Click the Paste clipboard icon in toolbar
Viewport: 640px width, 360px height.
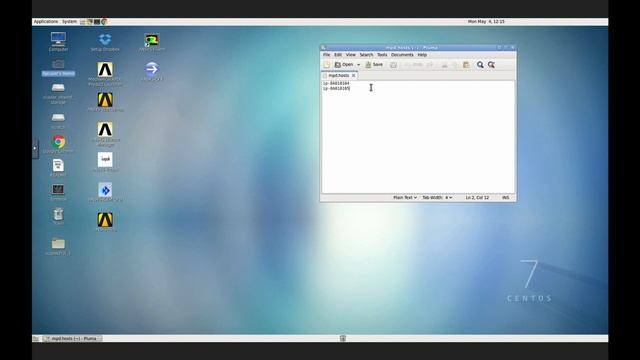466,65
